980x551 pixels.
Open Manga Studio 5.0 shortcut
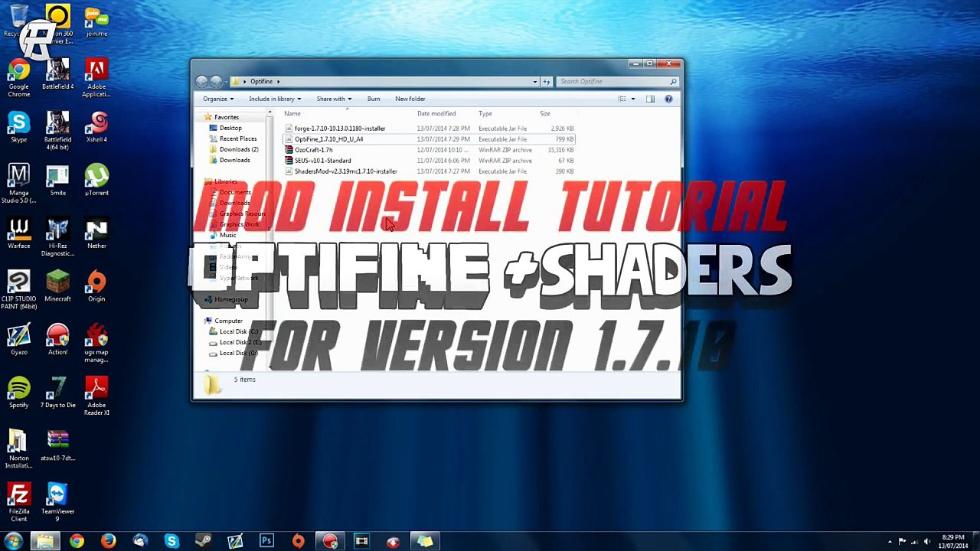pyautogui.click(x=19, y=184)
